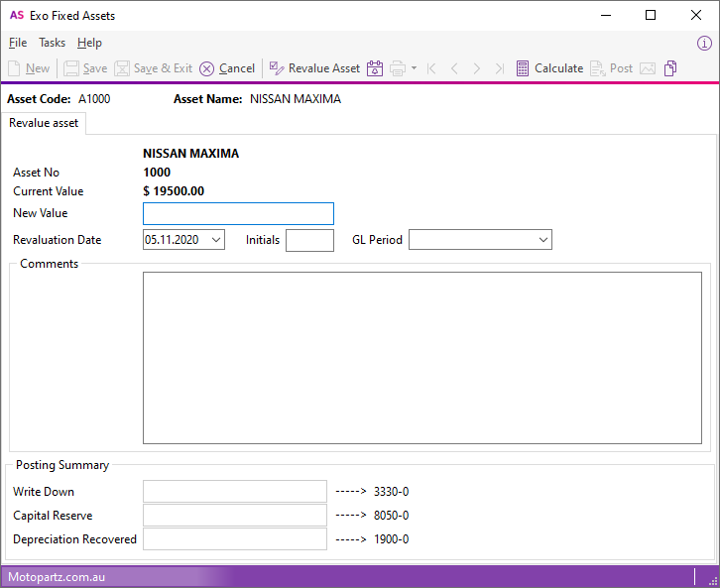
Task: Click the copy documents icon in toolbar
Action: (x=671, y=68)
